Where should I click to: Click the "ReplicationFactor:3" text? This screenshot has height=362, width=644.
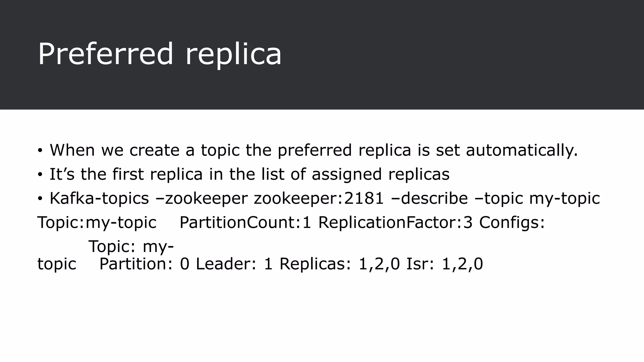click(x=395, y=222)
